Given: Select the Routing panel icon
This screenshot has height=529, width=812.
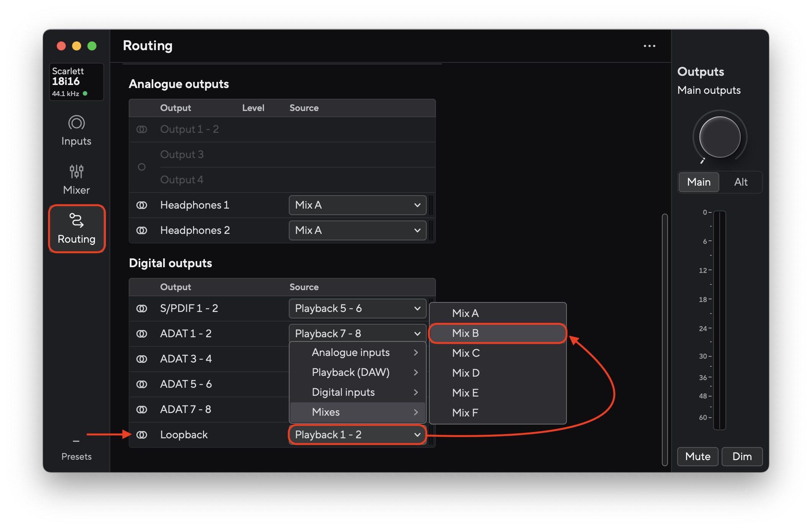Looking at the screenshot, I should pyautogui.click(x=77, y=229).
